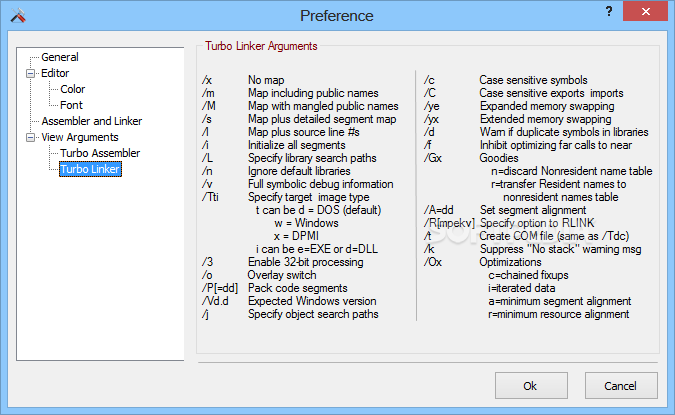Select General in the preferences tree
The width and height of the screenshot is (675, 415).
[60, 57]
